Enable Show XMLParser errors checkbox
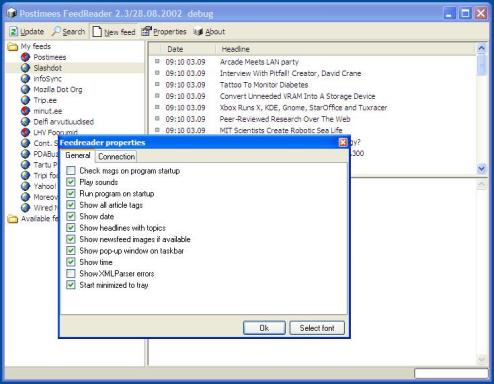494x384 pixels. (71, 273)
